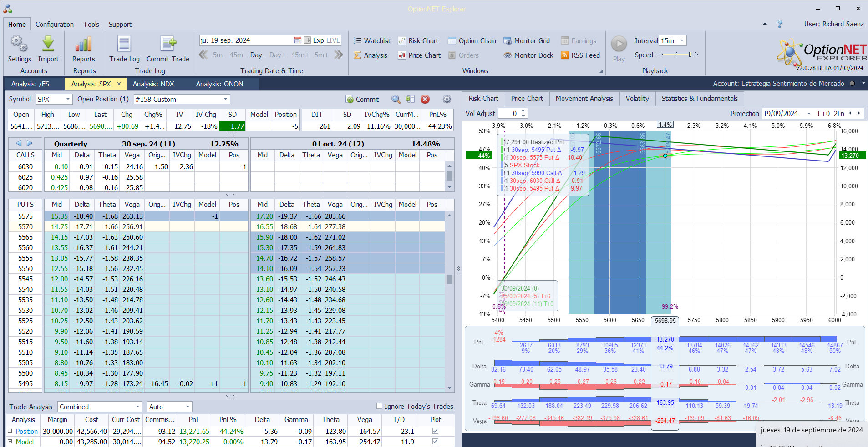Click the Vol Adjust value field
Viewport: 868px width, 447px height.
(x=509, y=114)
